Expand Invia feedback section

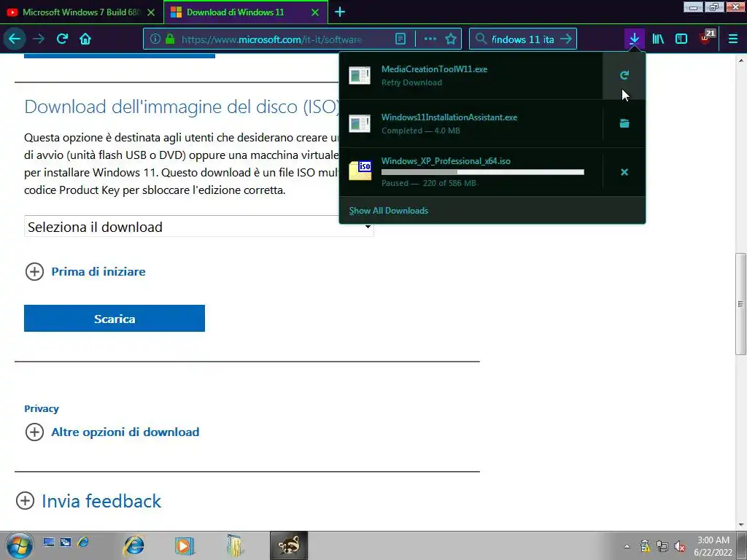pos(88,501)
